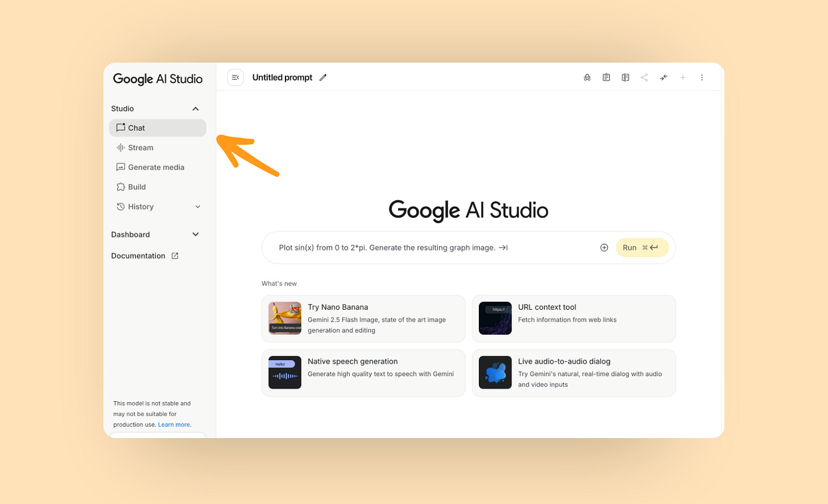The height and width of the screenshot is (504, 828).
Task: Open Generate media from the sidebar
Action: tap(158, 167)
